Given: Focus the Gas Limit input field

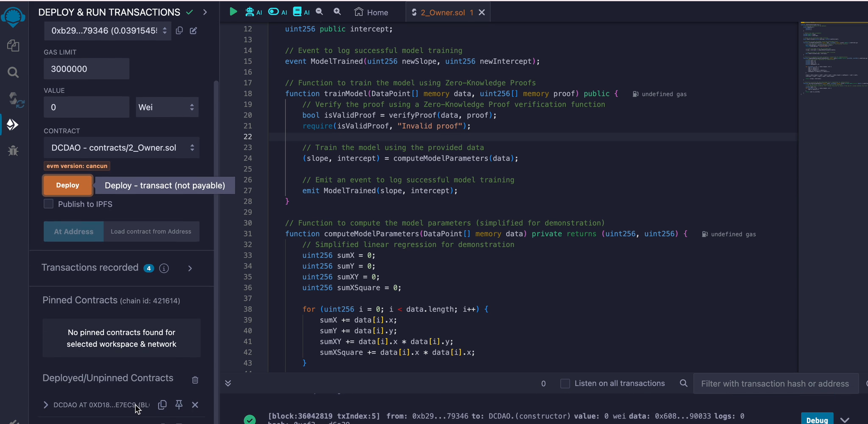Looking at the screenshot, I should tap(86, 69).
